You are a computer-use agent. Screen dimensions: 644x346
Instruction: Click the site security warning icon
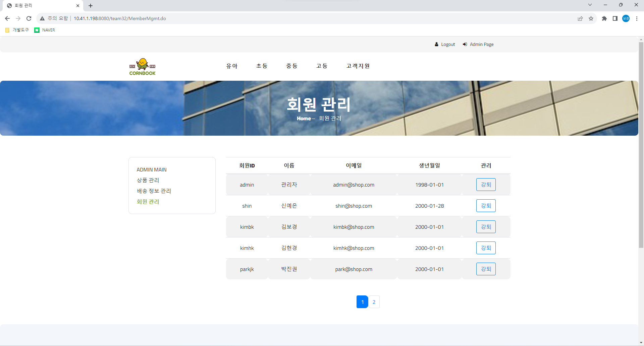pyautogui.click(x=42, y=18)
